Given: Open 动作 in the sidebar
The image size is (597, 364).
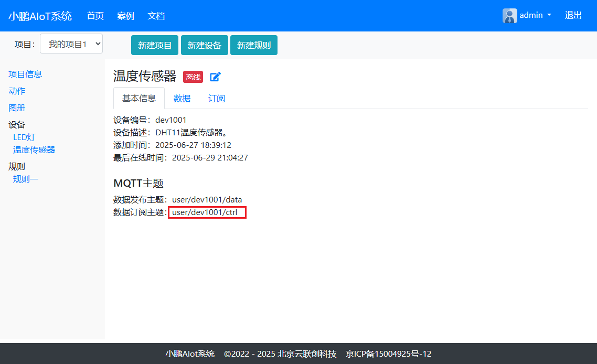Looking at the screenshot, I should click(x=17, y=91).
